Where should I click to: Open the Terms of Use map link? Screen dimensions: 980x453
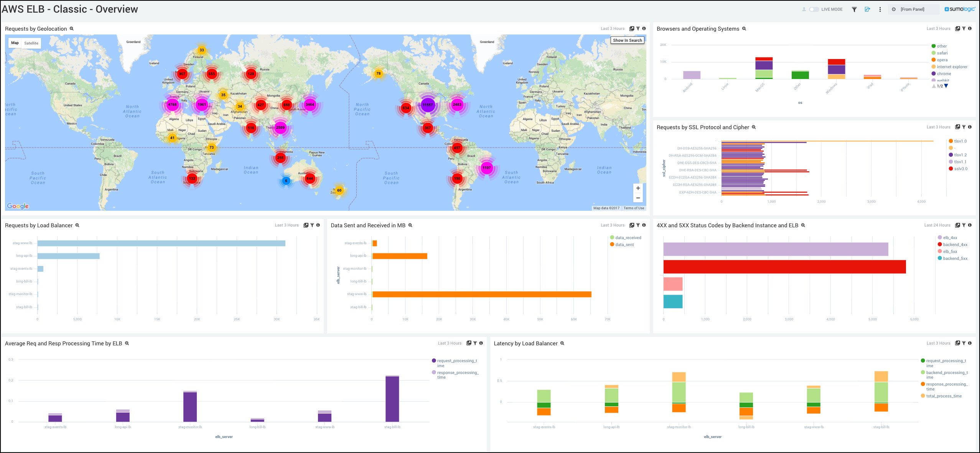point(634,208)
